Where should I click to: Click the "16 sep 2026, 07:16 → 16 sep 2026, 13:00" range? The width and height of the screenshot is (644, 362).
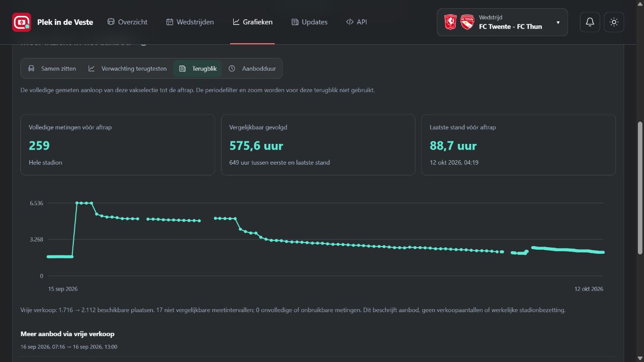[x=69, y=347]
